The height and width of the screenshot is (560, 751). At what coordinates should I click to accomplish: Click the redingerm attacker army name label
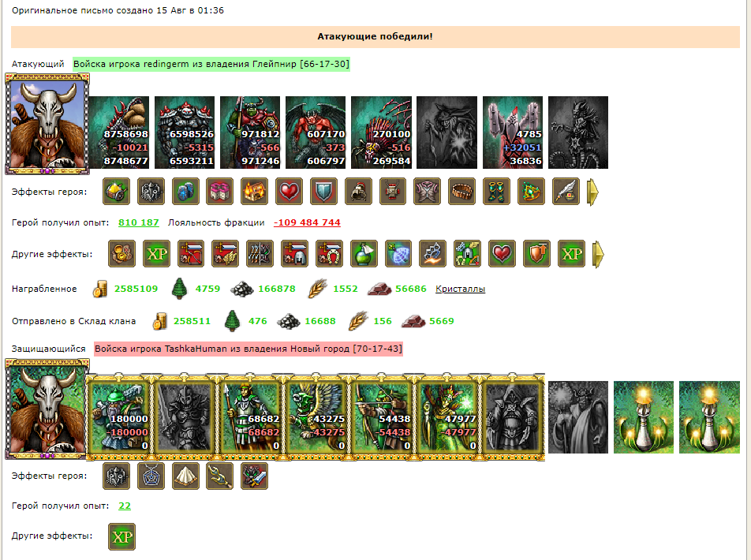coord(211,64)
